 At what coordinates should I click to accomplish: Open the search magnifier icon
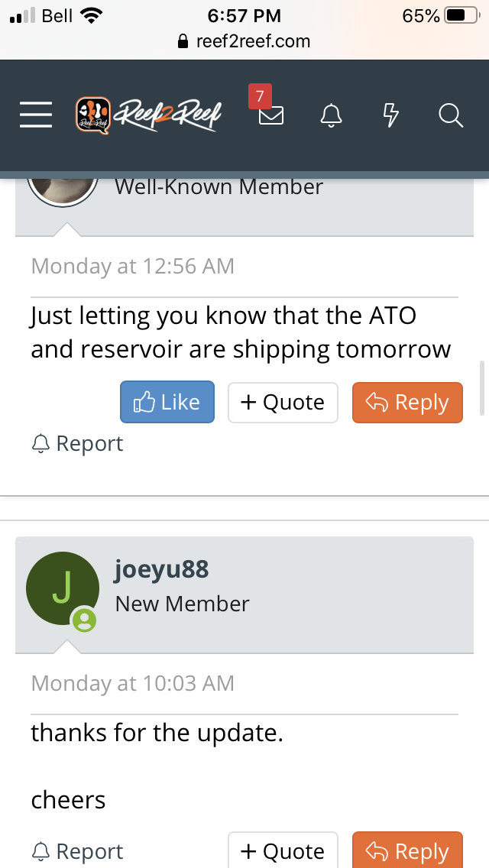point(451,115)
